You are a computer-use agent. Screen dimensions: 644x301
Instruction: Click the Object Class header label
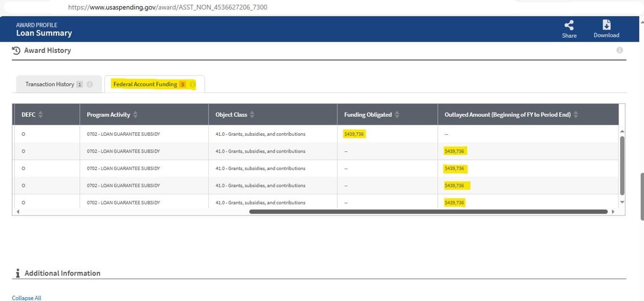pyautogui.click(x=231, y=115)
